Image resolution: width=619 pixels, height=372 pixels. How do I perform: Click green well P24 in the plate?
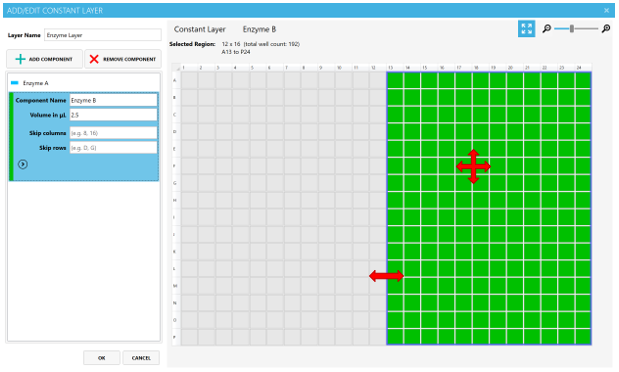pos(583,337)
